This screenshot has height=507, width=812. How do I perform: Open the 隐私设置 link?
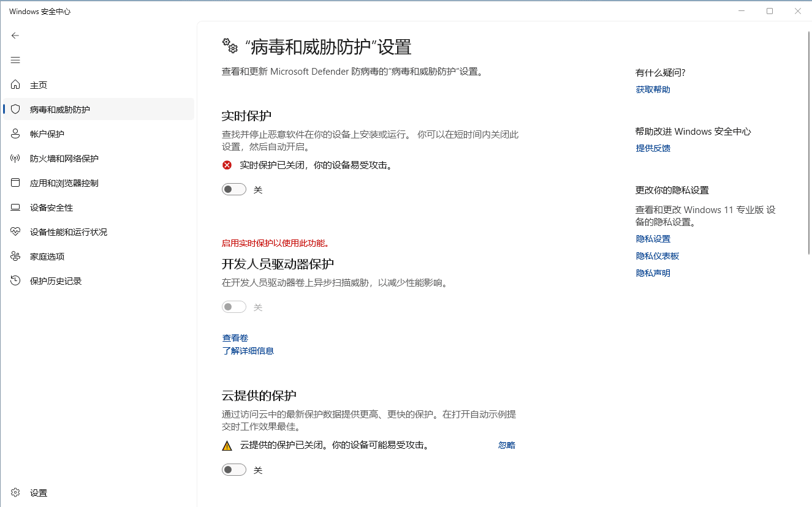tap(653, 239)
